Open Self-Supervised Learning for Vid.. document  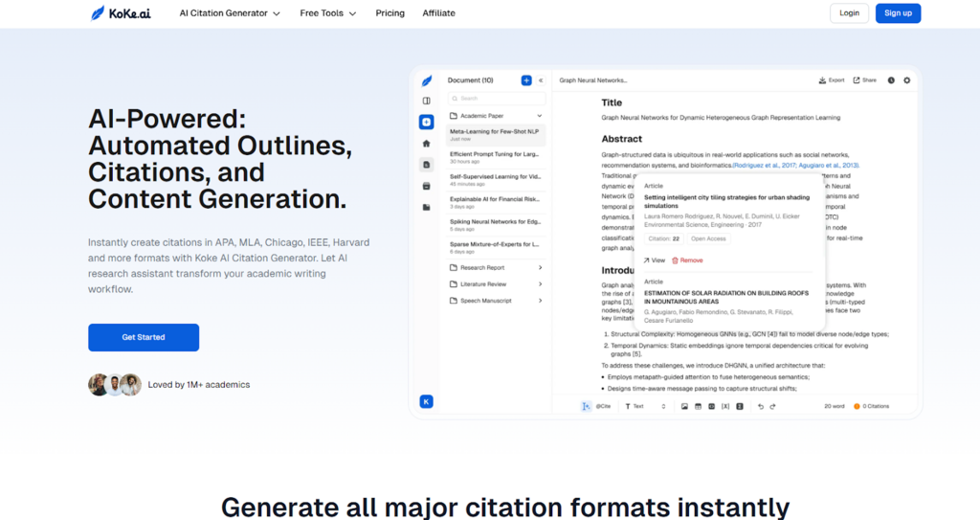pyautogui.click(x=497, y=180)
